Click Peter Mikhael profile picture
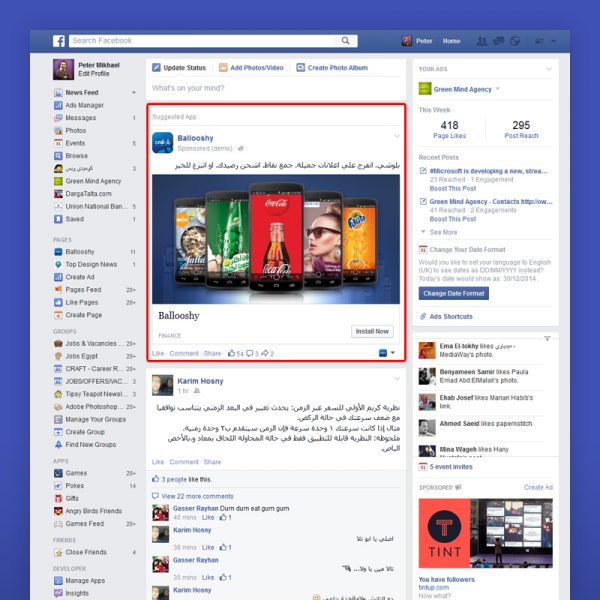Viewport: 600px width, 600px height. [64, 69]
